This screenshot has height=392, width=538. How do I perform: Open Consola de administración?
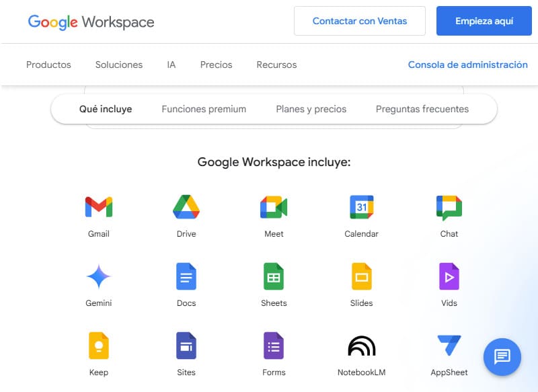pos(468,65)
